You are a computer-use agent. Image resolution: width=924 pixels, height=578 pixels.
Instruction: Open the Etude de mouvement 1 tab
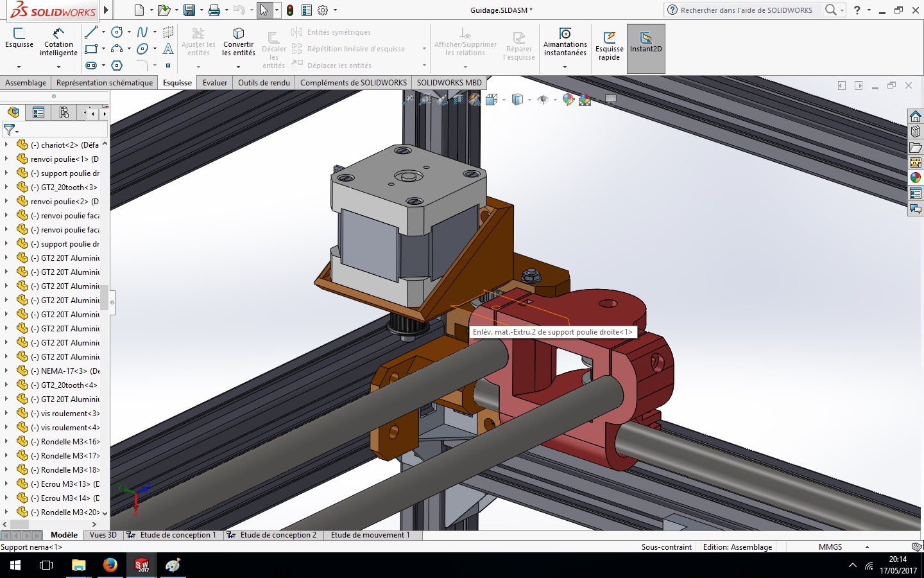coord(370,535)
